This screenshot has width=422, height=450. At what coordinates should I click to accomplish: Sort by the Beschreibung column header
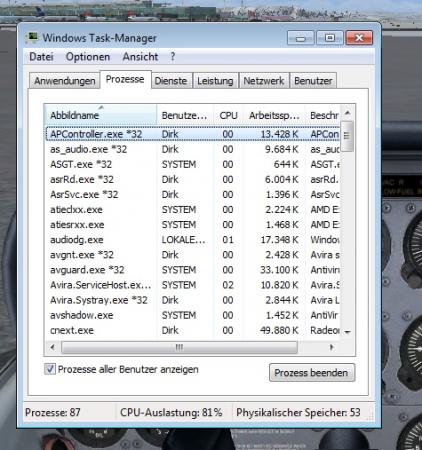coord(323,115)
